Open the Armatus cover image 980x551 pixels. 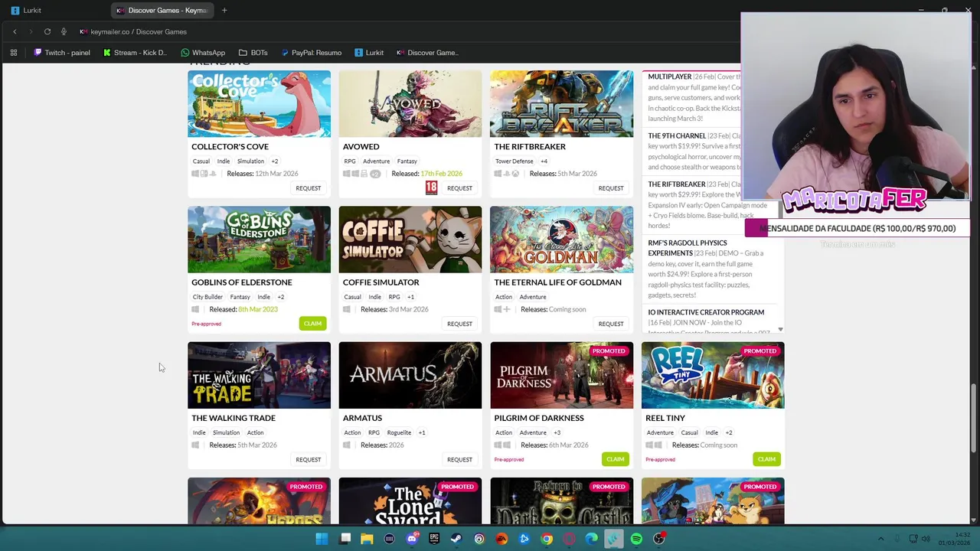410,375
